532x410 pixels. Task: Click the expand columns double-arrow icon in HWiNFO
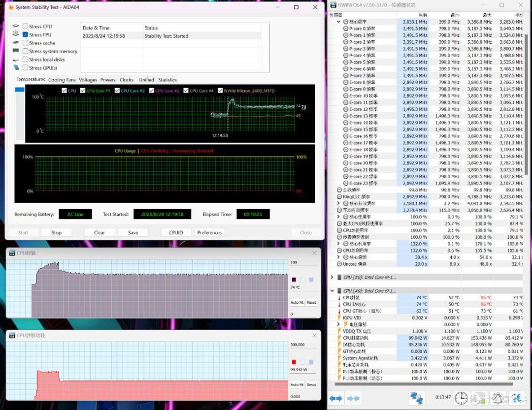coord(336,399)
